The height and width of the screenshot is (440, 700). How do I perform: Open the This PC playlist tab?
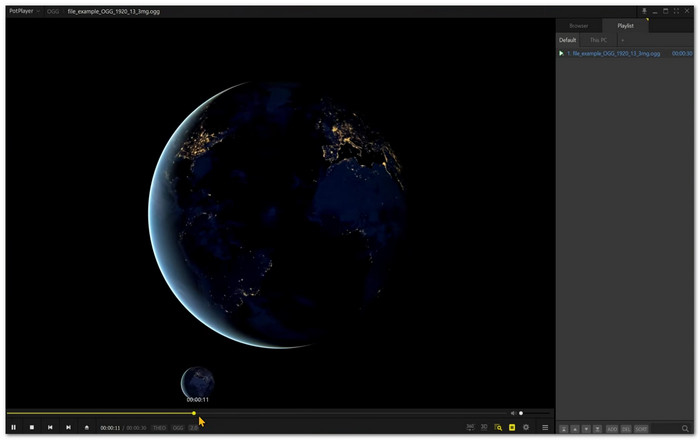[x=598, y=40]
